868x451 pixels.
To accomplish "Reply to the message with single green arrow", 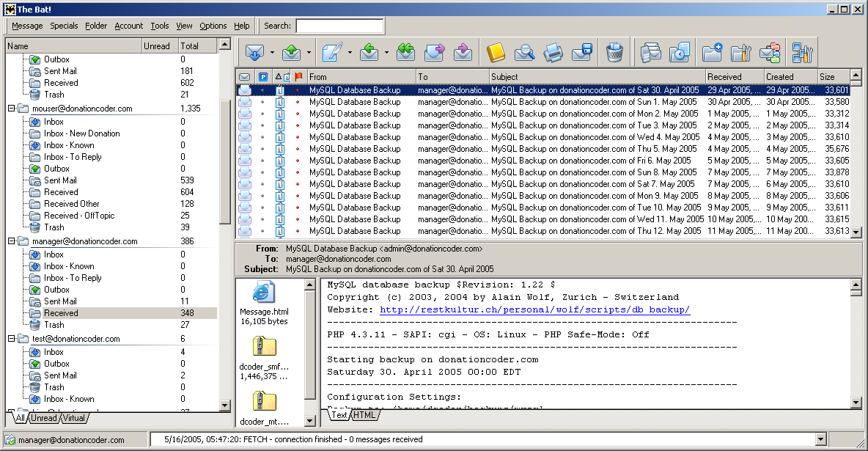I will pyautogui.click(x=369, y=53).
